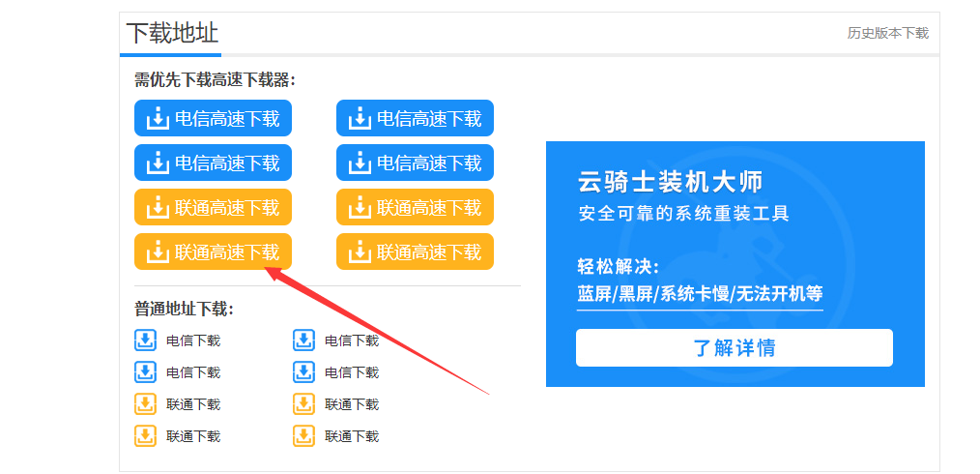The image size is (980, 474).
Task: Select the 安全可靠的系统重装工具 subtitle
Action: click(x=683, y=213)
